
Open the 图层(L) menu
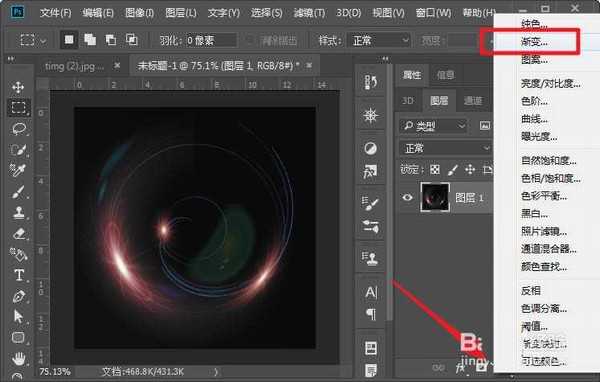(181, 13)
